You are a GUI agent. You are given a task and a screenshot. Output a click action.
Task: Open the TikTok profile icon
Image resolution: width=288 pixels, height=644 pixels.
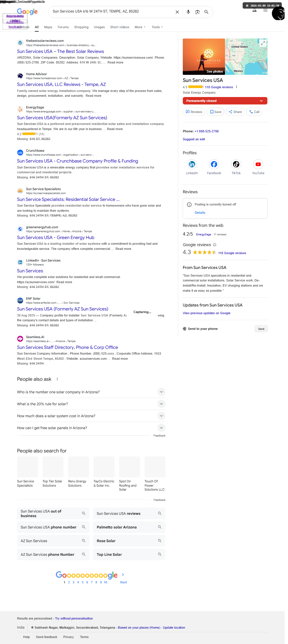236,164
